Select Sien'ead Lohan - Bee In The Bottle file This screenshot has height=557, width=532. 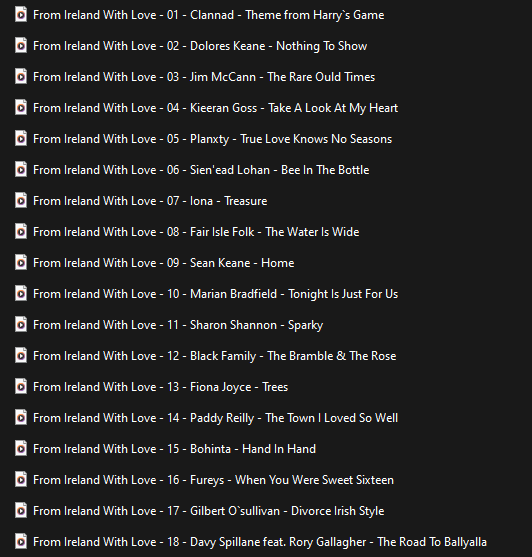(x=201, y=170)
